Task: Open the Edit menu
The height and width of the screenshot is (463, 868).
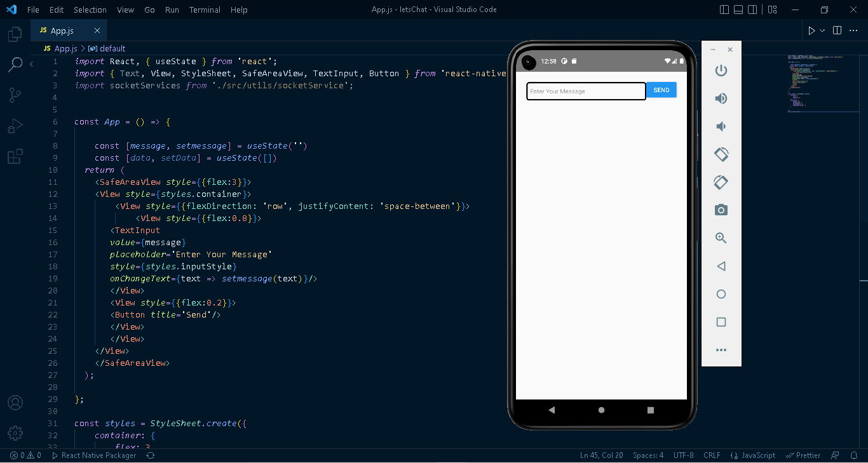Action: 57,10
